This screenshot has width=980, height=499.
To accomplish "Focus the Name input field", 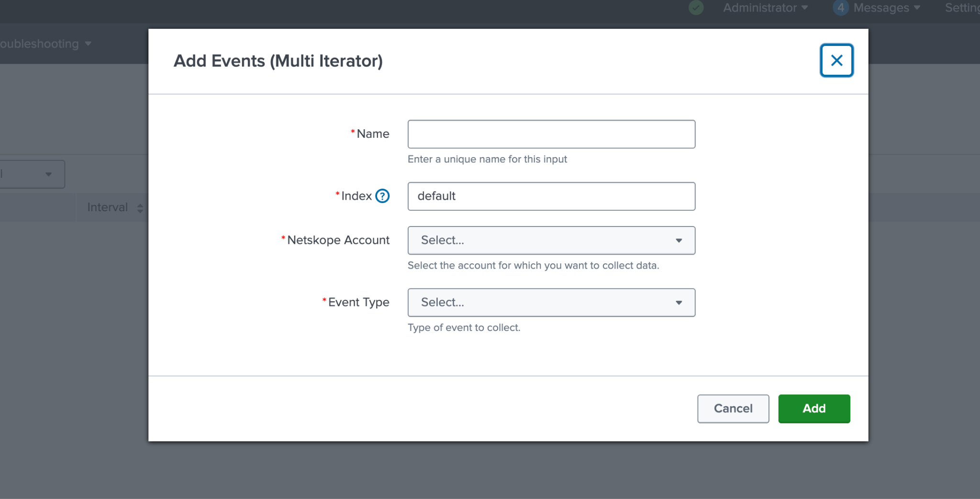I will click(551, 134).
